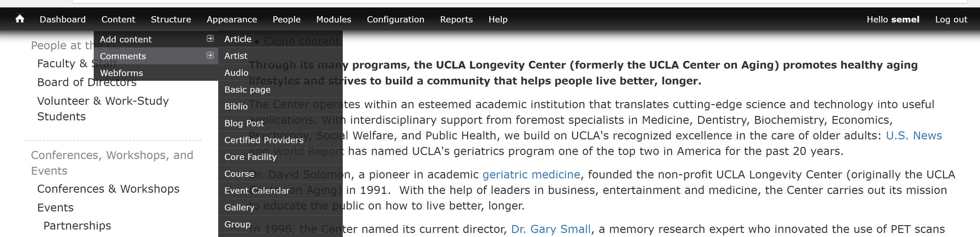Select Blog Post from content types
The width and height of the screenshot is (980, 237).
click(x=244, y=123)
